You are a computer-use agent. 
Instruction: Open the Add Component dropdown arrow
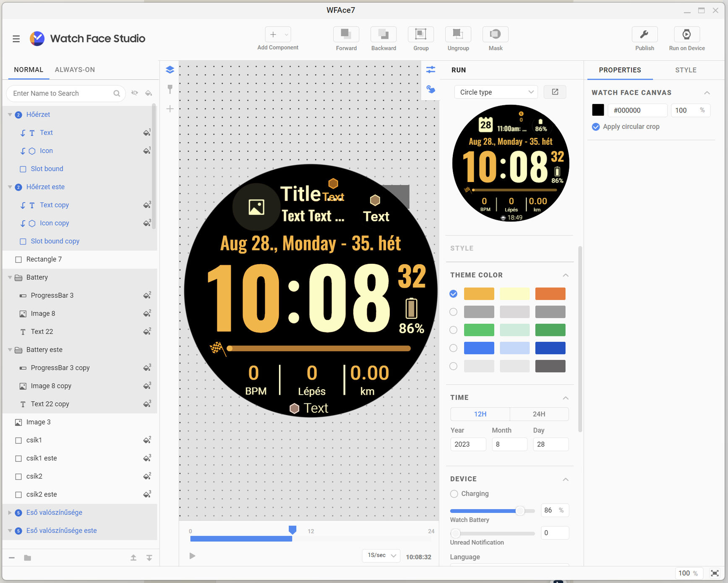(x=287, y=34)
